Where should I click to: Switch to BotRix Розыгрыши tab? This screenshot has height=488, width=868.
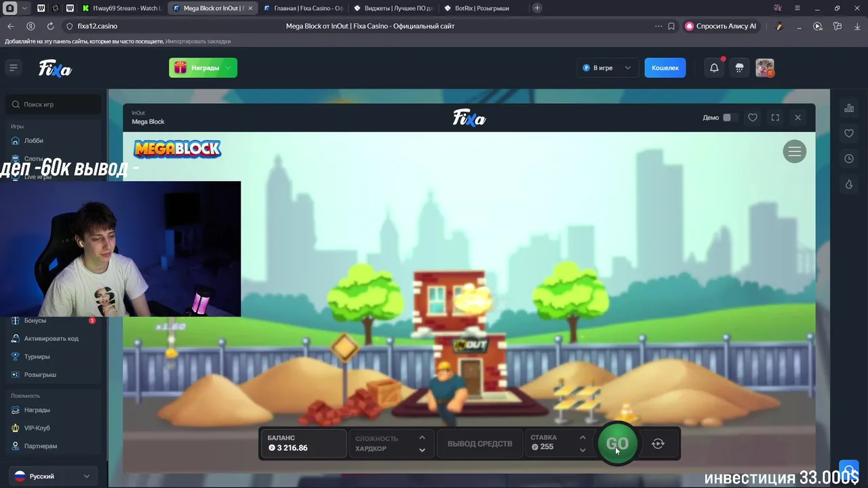[483, 8]
